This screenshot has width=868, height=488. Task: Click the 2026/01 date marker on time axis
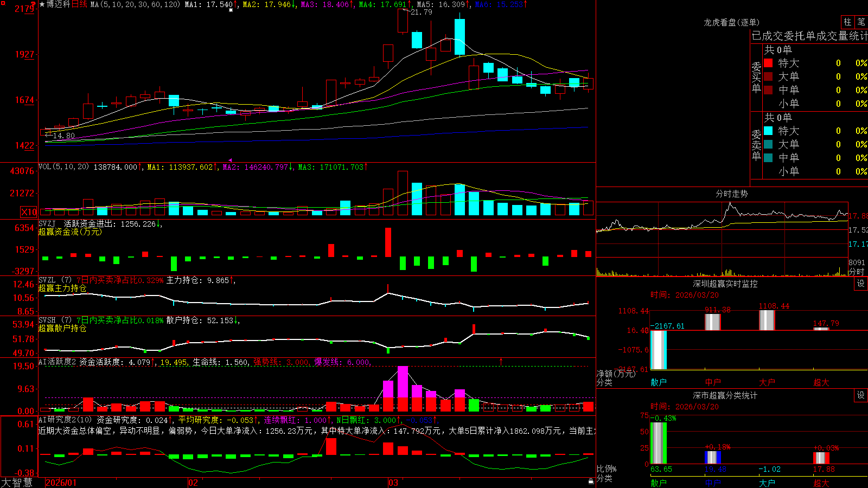click(x=61, y=483)
